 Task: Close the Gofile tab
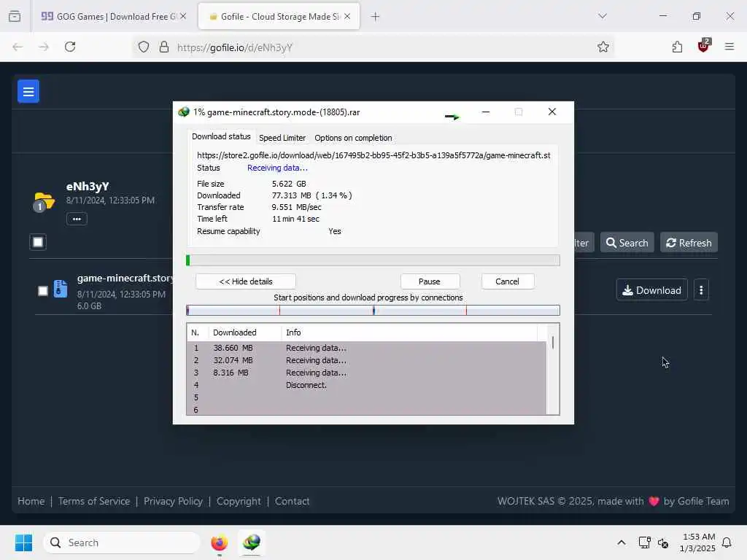coord(347,16)
